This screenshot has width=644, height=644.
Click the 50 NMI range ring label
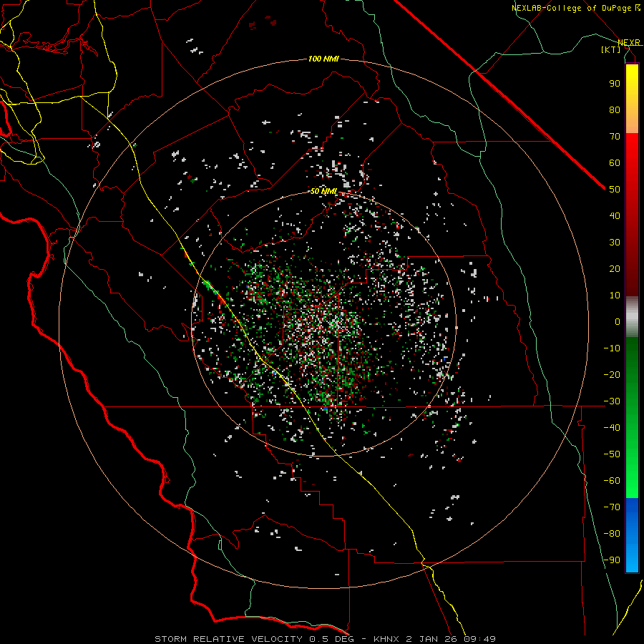[323, 191]
